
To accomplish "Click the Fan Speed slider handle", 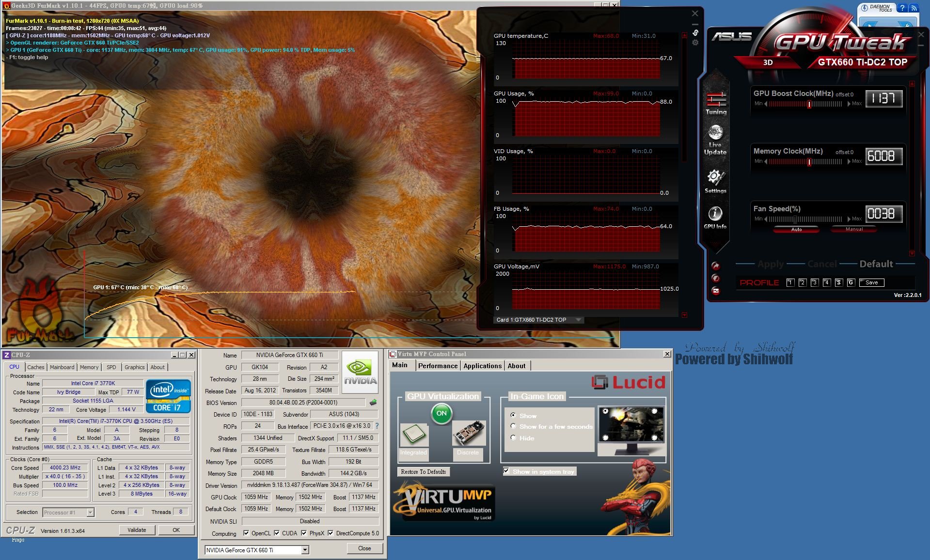I will coord(795,219).
